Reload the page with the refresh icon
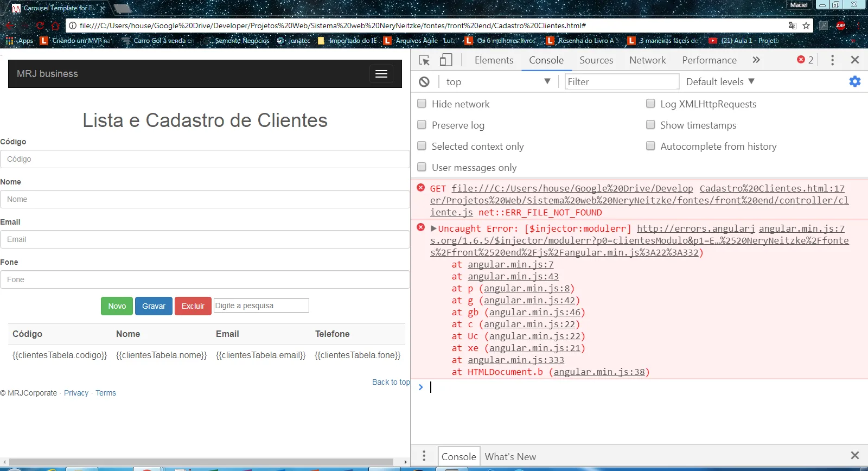 (x=40, y=26)
